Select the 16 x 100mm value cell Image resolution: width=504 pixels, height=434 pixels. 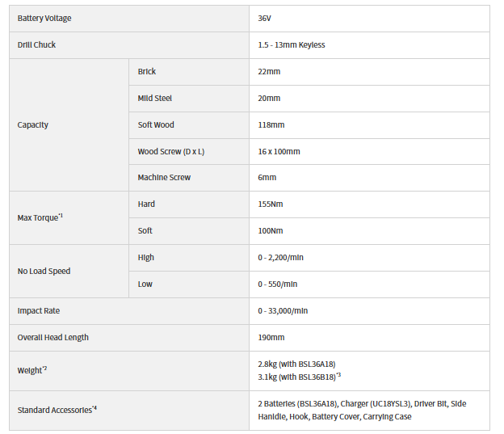point(369,151)
